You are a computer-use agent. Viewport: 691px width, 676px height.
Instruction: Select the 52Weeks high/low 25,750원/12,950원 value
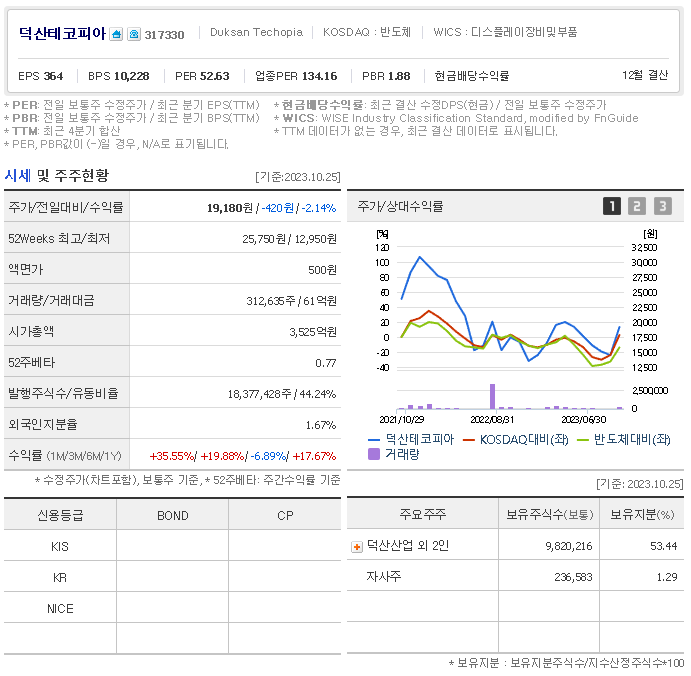[290, 239]
